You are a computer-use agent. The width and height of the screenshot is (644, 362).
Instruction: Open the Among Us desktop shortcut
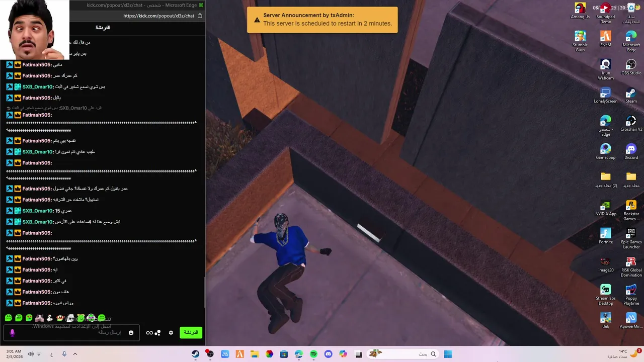point(580,11)
